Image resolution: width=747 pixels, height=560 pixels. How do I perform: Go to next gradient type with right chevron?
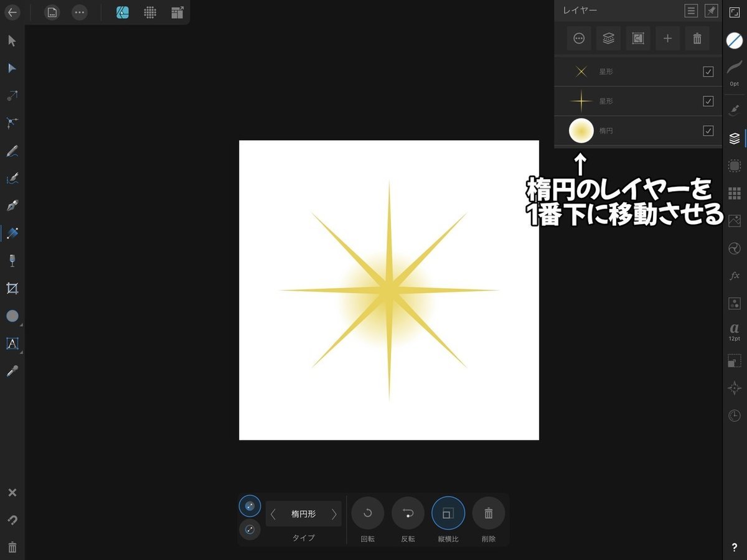[x=334, y=514]
